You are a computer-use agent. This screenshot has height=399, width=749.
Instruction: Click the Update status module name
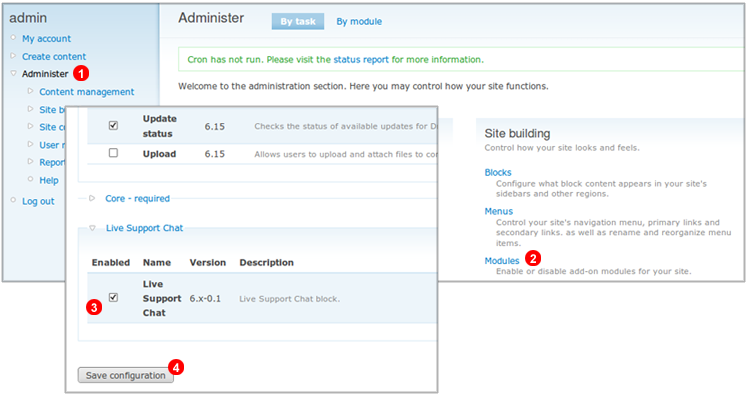[x=160, y=126]
